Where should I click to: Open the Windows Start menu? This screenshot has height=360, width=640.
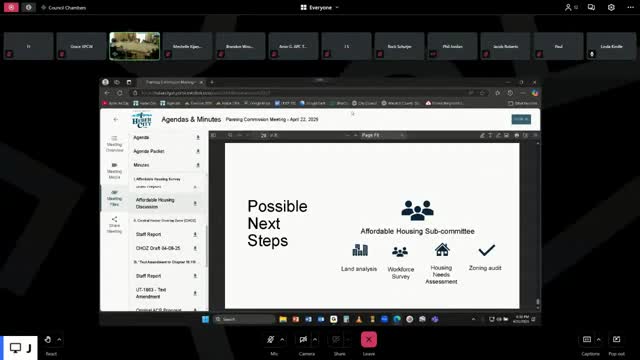(x=205, y=319)
